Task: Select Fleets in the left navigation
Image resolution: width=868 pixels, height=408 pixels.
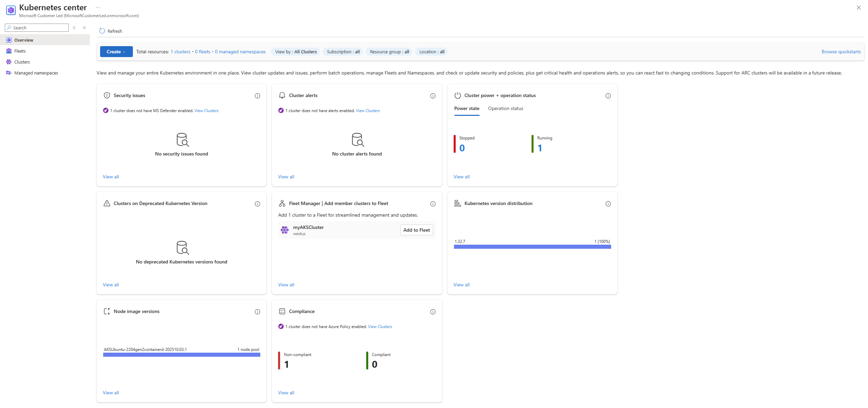Action: (x=20, y=51)
